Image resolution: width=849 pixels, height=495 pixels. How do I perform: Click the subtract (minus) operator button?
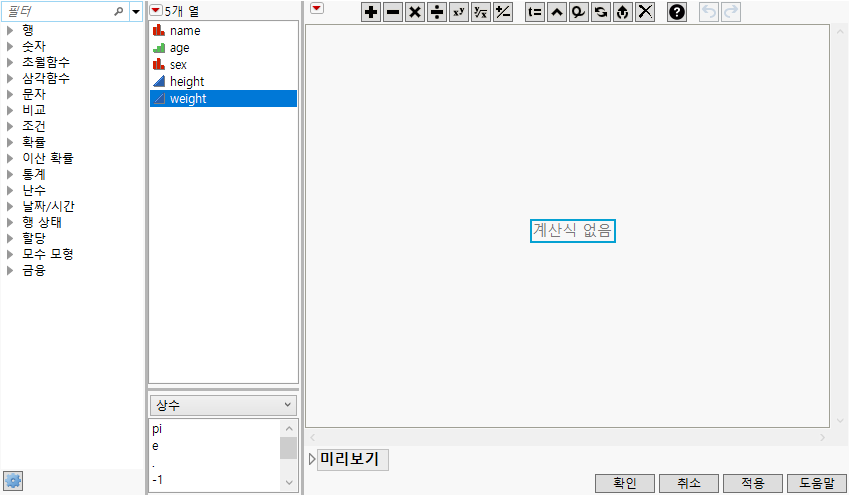pyautogui.click(x=393, y=12)
